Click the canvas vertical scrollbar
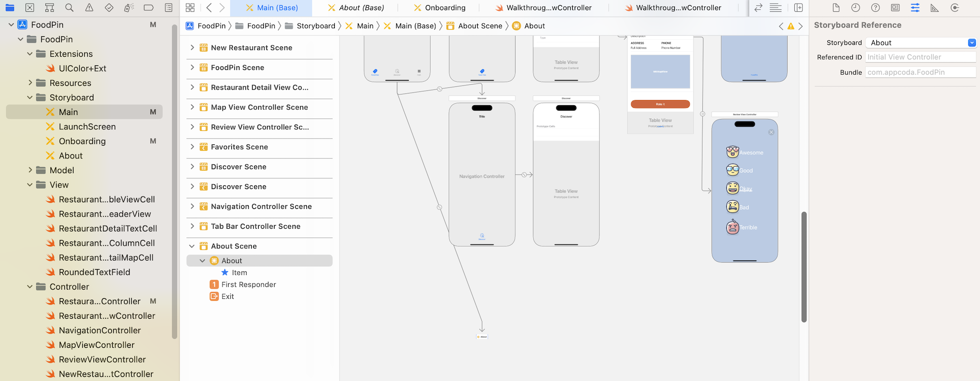Image resolution: width=980 pixels, height=381 pixels. (804, 267)
